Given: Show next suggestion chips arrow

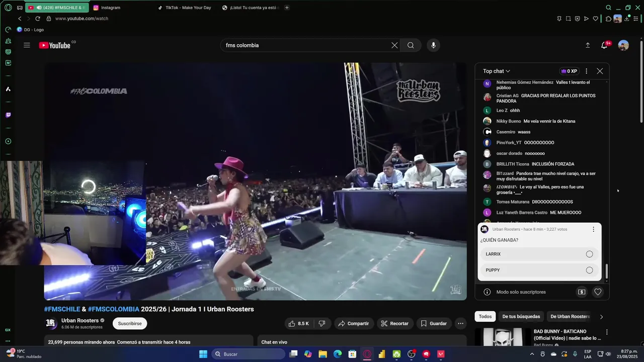Looking at the screenshot, I should point(601,317).
